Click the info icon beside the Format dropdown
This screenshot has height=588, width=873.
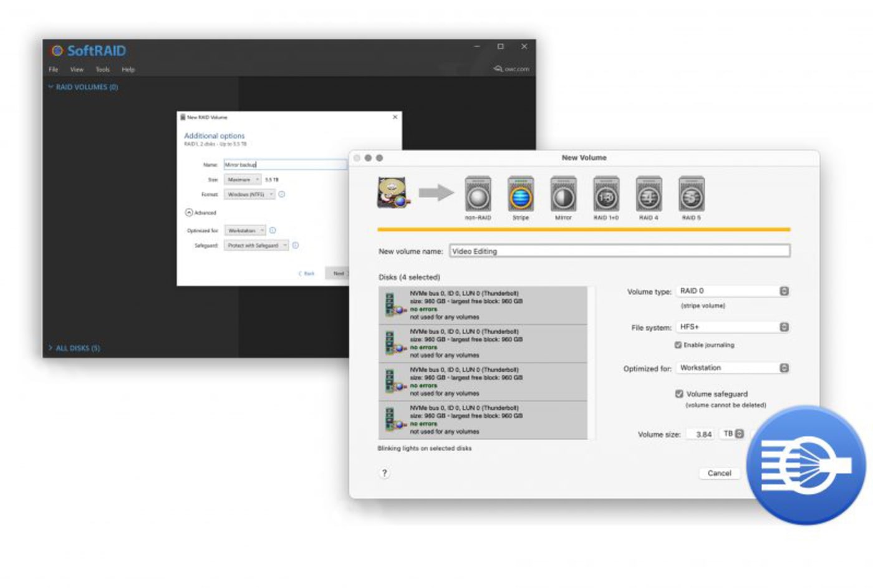[282, 195]
